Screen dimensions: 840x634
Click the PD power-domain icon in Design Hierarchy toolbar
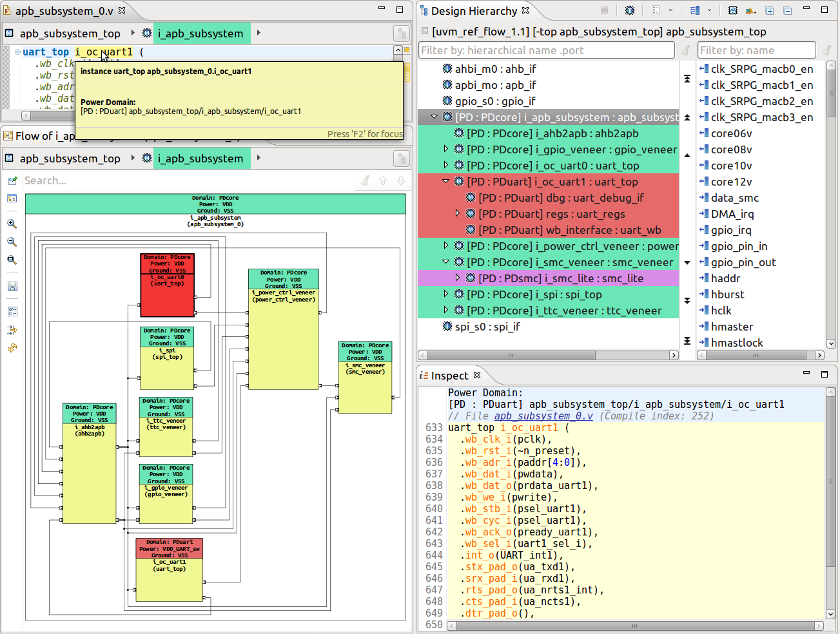tap(733, 11)
